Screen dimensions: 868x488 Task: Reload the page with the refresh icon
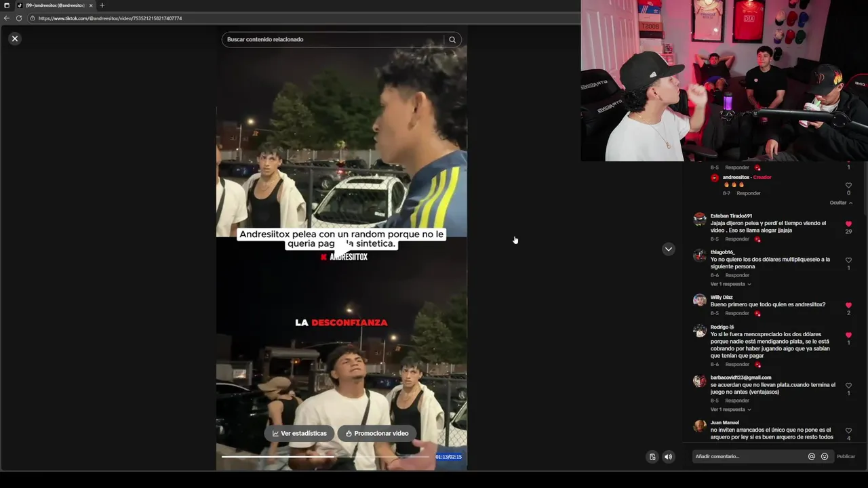click(x=19, y=18)
